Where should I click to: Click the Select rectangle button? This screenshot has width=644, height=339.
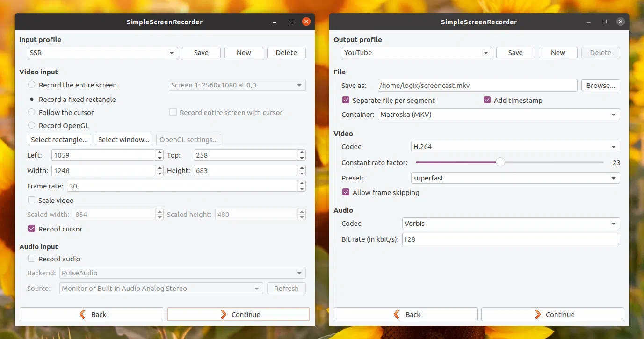click(x=59, y=139)
